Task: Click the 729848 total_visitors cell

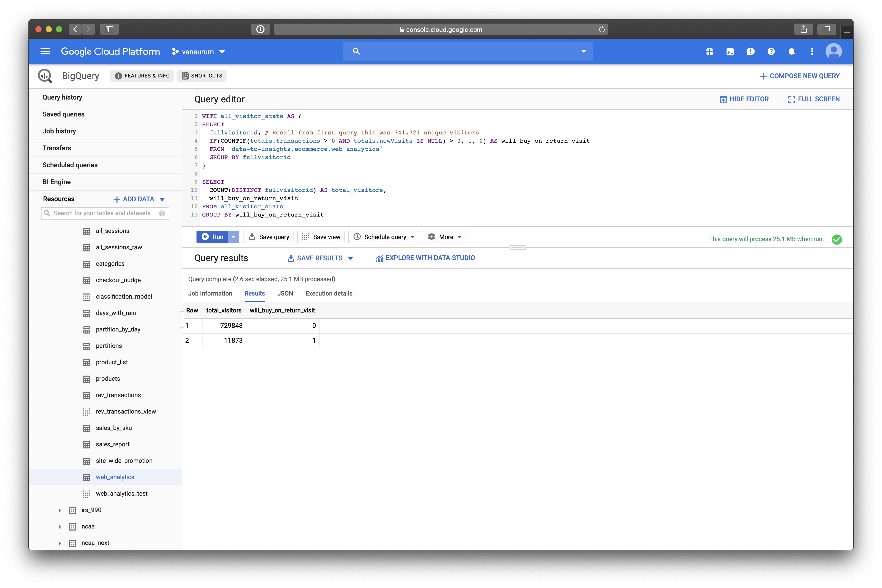Action: coord(224,326)
